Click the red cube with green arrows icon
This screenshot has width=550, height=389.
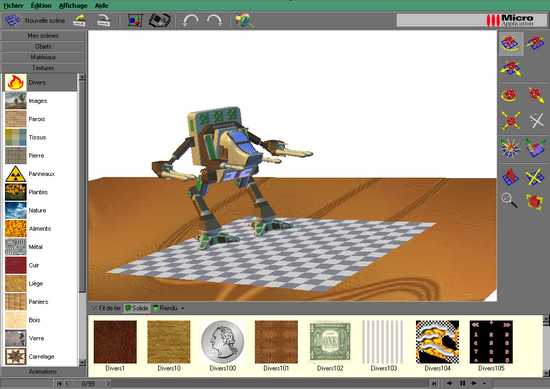(535, 201)
